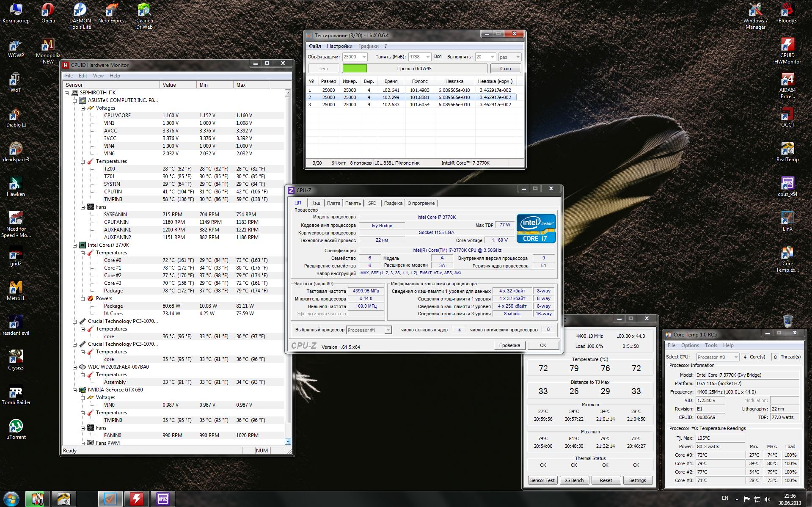Open the Tomb Raider desktop shortcut
This screenshot has width=812, height=507.
pyautogui.click(x=16, y=395)
